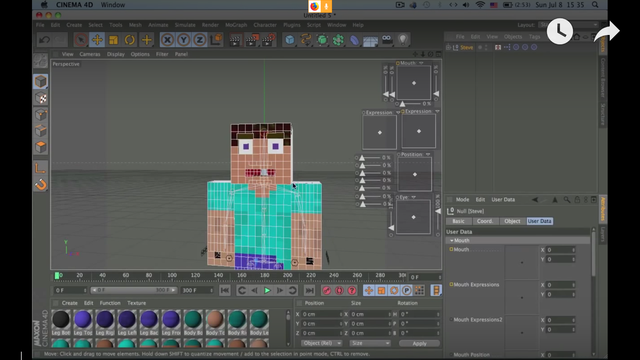Open the Character menu
640x360 pixels.
point(265,25)
